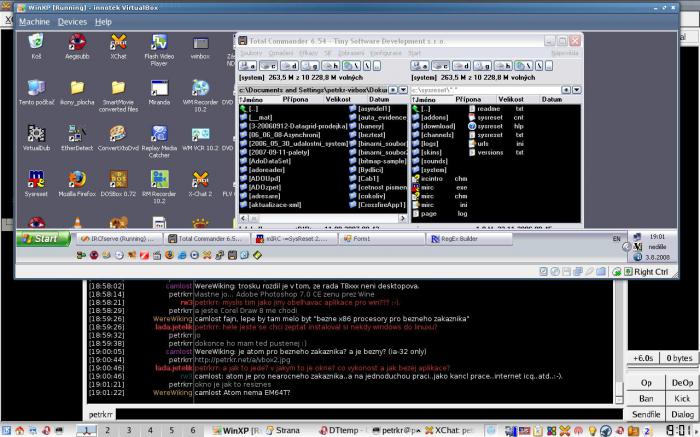700x437 pixels.
Task: Open EtherDetect desktop shortcut
Action: coord(77,138)
